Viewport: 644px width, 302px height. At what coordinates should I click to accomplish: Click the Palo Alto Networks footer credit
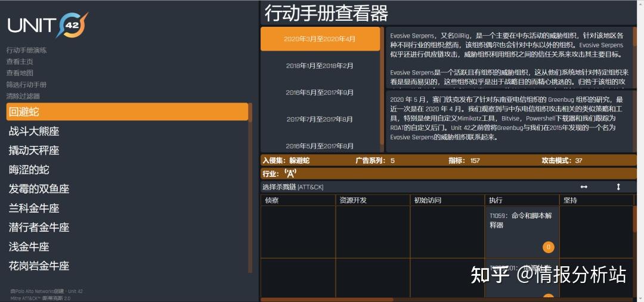click(47, 291)
